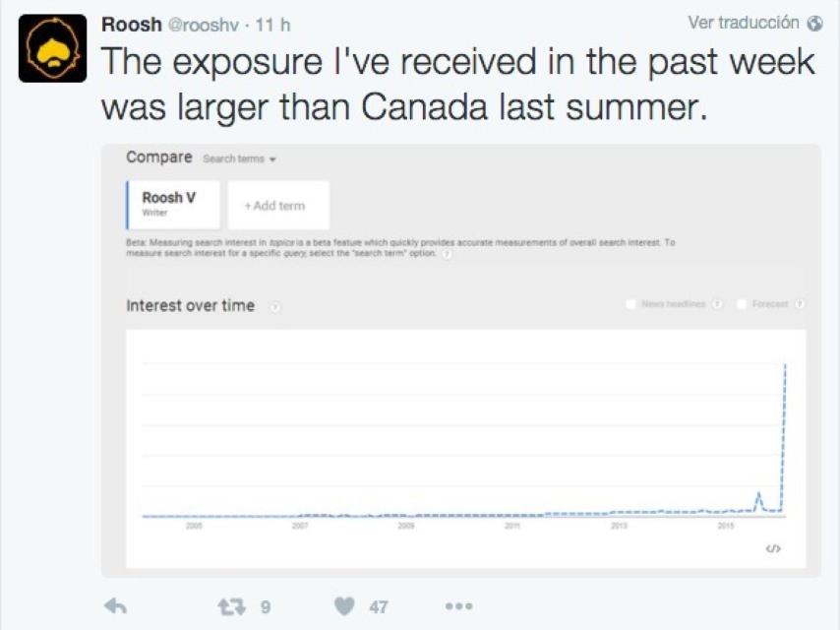This screenshot has height=630, width=840.
Task: Click the help circle next to Forecast
Action: 799,303
